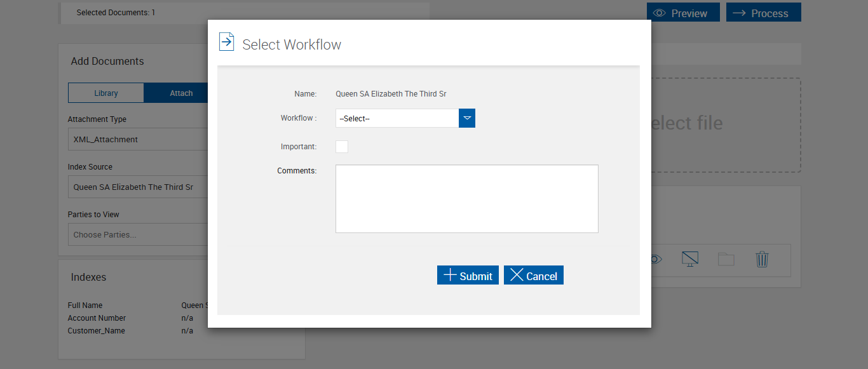Click the plus icon on Submit

(x=450, y=275)
